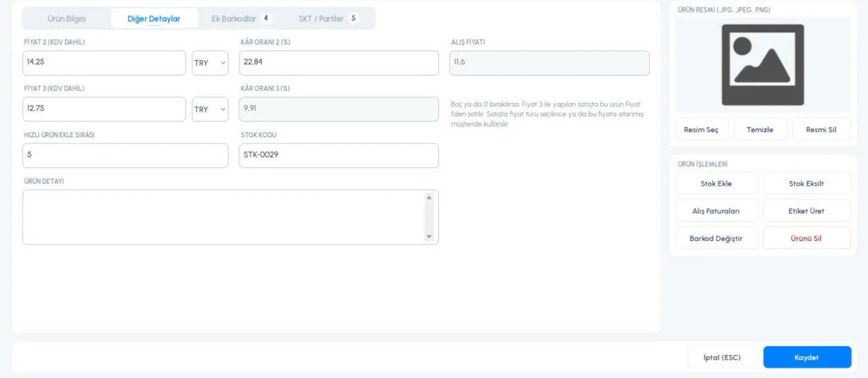Click the Ürün Detayı scroll up arrow
Image resolution: width=868 pixels, height=378 pixels.
click(x=429, y=198)
